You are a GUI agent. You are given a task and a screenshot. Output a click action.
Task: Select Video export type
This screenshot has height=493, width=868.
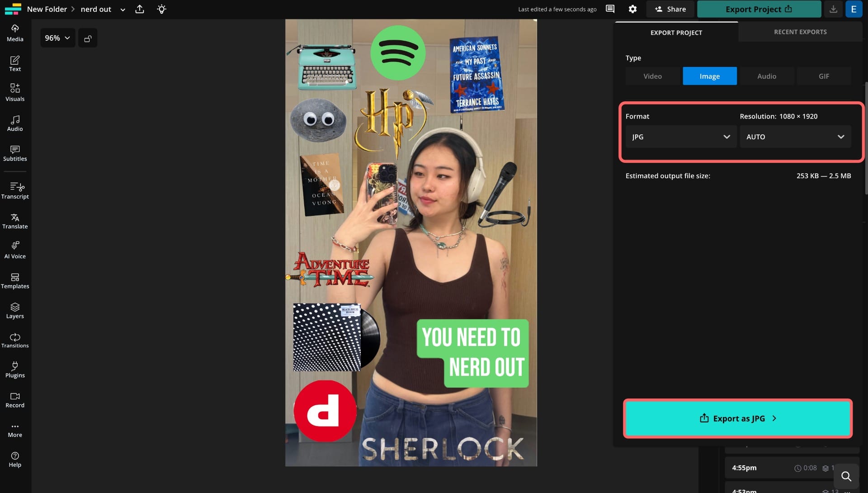point(652,76)
